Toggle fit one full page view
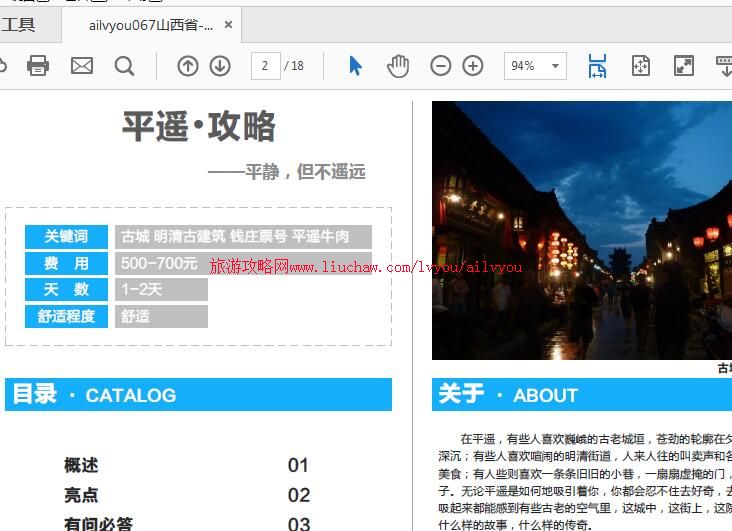 click(x=641, y=66)
